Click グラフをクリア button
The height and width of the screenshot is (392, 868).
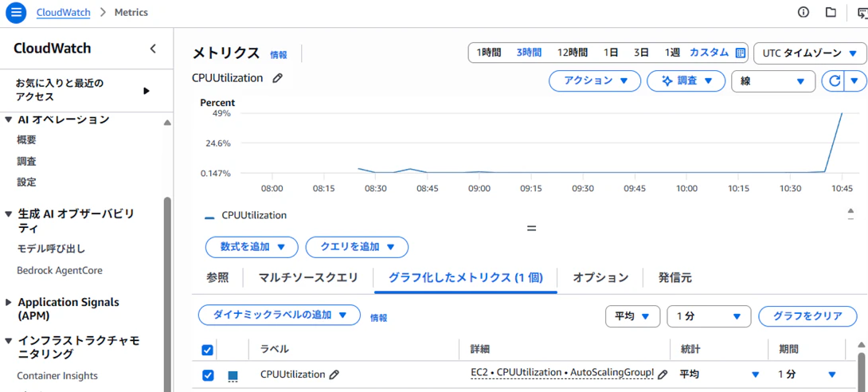[x=808, y=316]
